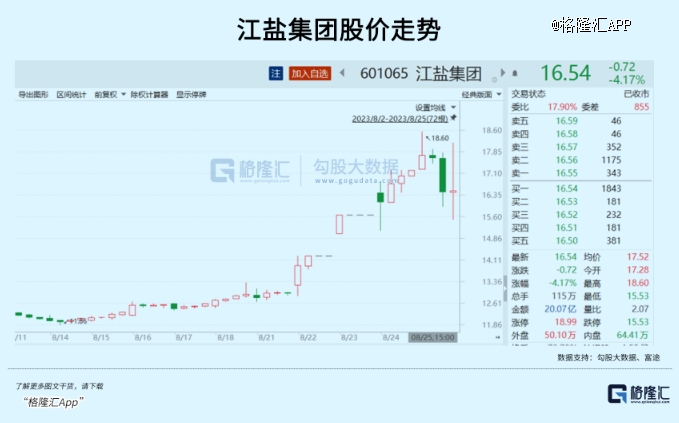Click the stock code 601065 江盐集团 title
This screenshot has height=423, width=679.
click(420, 73)
